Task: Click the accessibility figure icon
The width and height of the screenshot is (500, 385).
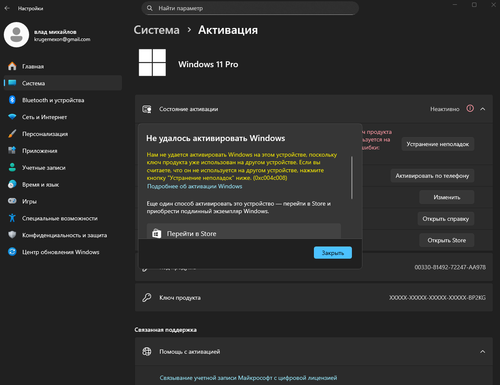Action: (12, 218)
